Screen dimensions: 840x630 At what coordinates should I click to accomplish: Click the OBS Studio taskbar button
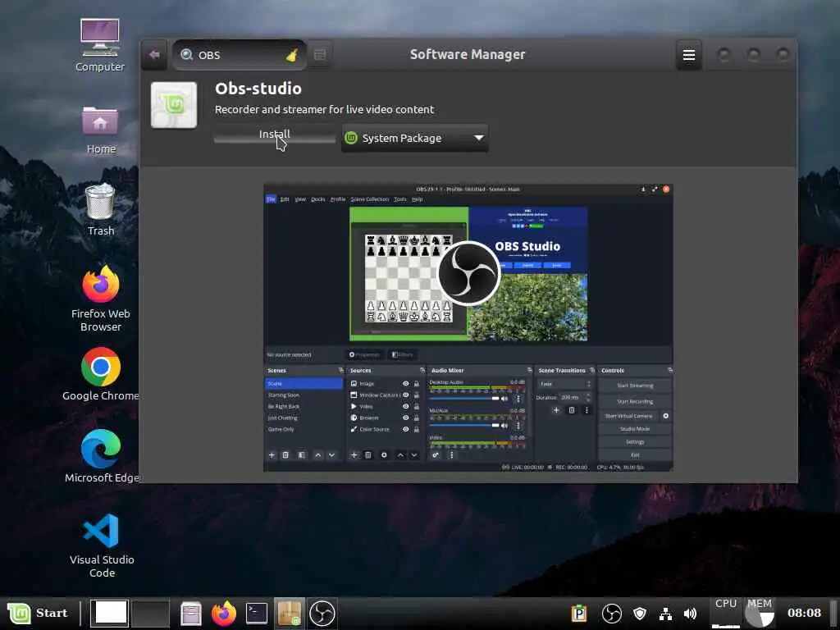point(322,614)
